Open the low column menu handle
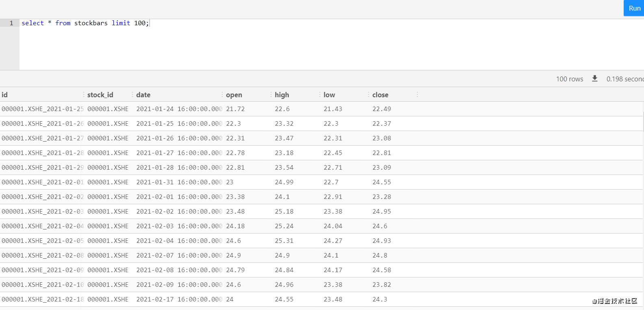The height and width of the screenshot is (310, 644). (368, 94)
